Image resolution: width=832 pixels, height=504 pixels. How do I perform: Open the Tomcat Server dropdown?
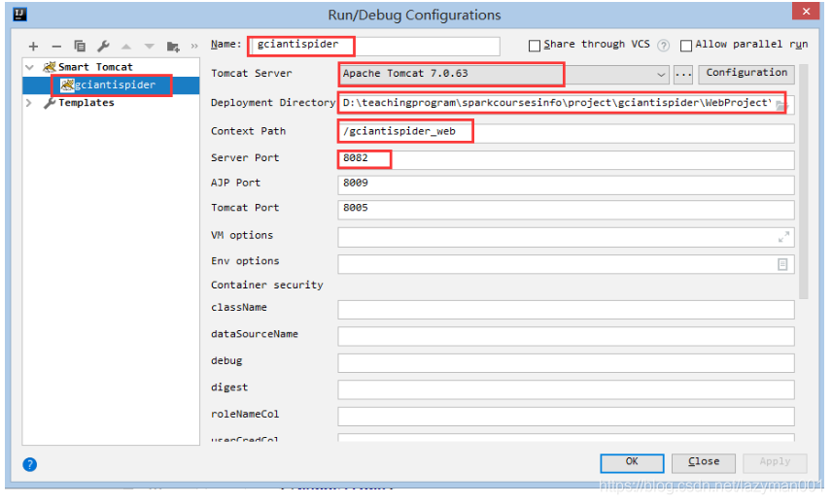[661, 74]
